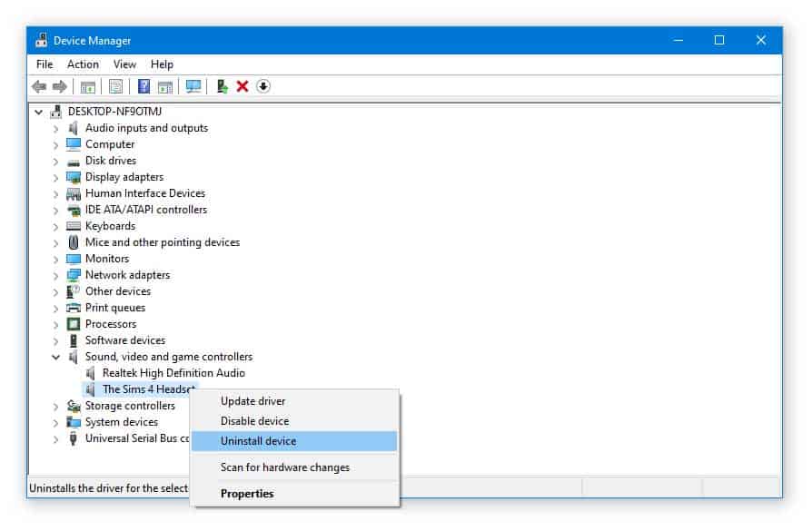Image resolution: width=812 pixels, height=531 pixels.
Task: Select the Processors label
Action: click(111, 324)
